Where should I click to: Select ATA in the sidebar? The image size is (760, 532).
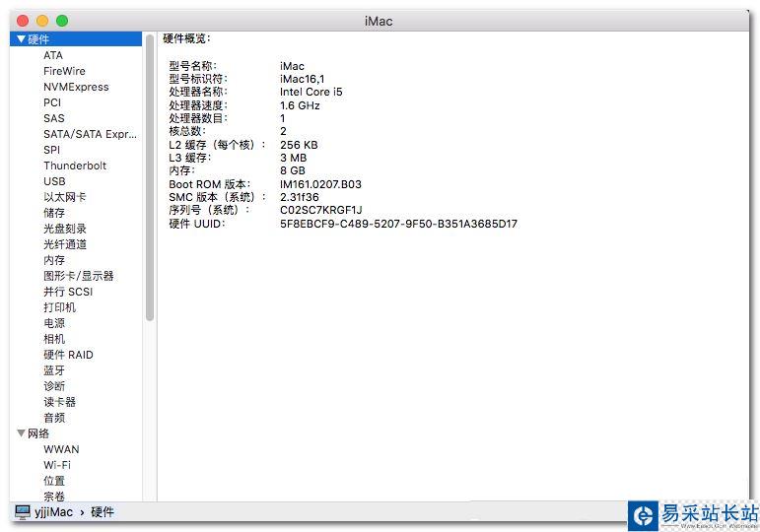[53, 55]
